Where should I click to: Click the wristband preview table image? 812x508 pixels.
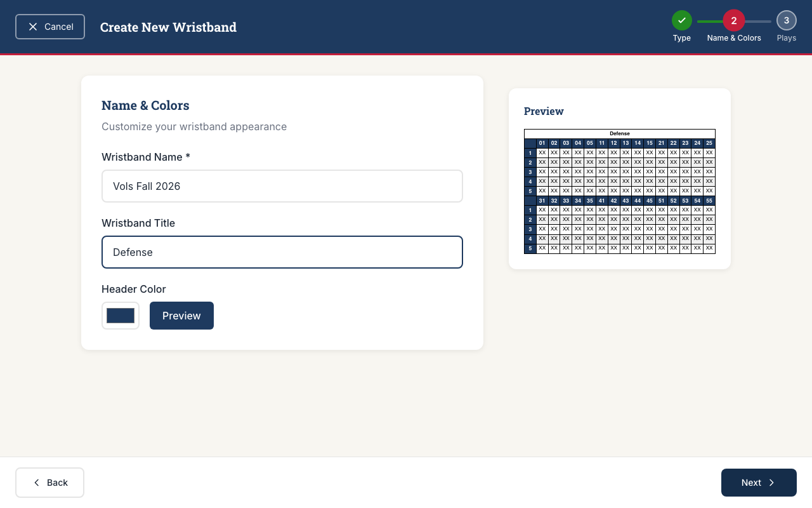(x=620, y=191)
